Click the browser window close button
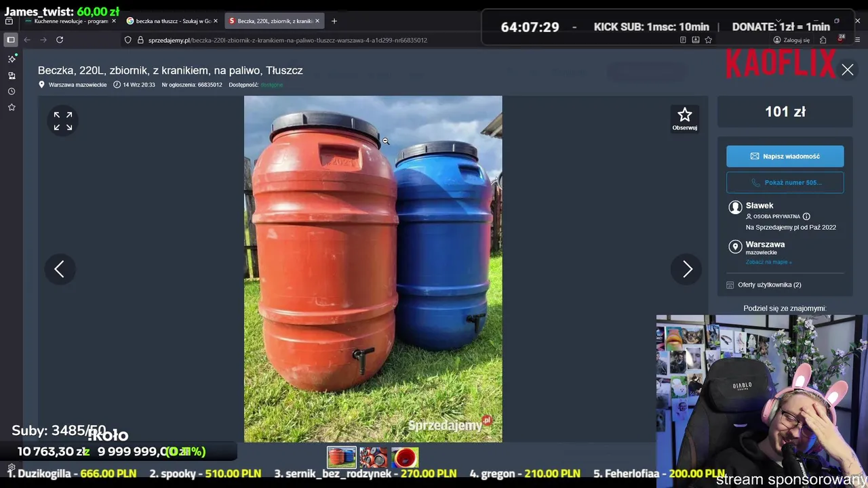Image resolution: width=868 pixels, height=488 pixels. click(x=857, y=21)
